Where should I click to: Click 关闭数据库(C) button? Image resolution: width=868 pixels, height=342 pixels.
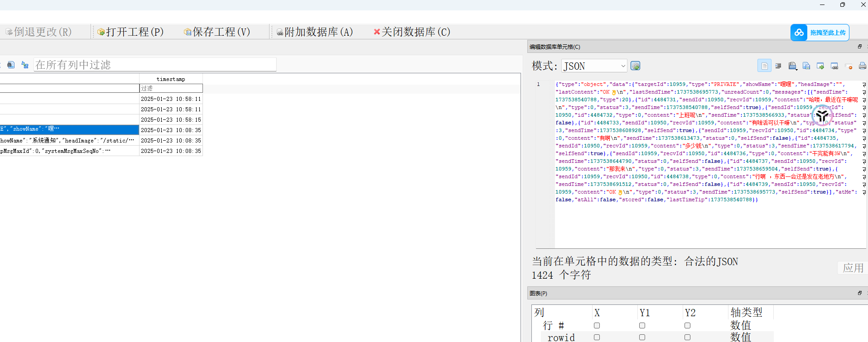(x=412, y=32)
